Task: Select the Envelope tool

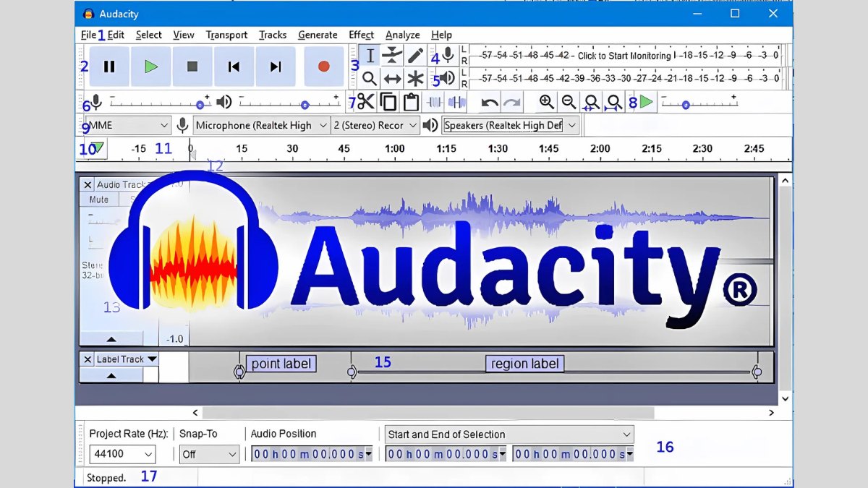Action: click(392, 56)
